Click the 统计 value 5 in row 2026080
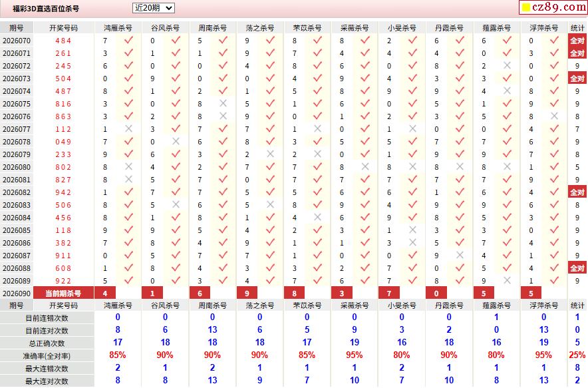This screenshot has width=588, height=388. coord(577,167)
